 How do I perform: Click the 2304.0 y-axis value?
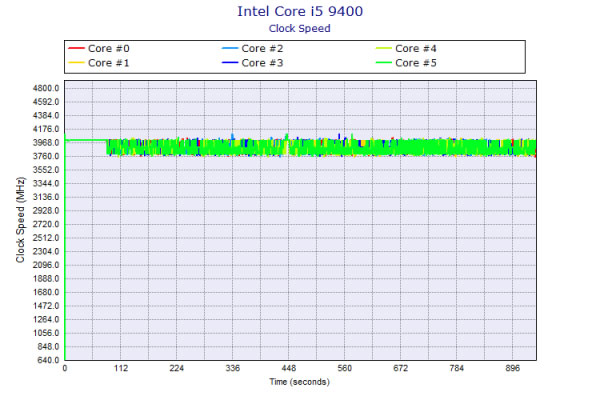(x=46, y=251)
